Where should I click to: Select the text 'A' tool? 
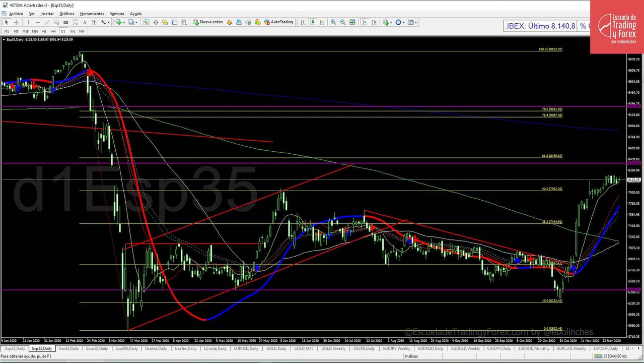pyautogui.click(x=85, y=22)
